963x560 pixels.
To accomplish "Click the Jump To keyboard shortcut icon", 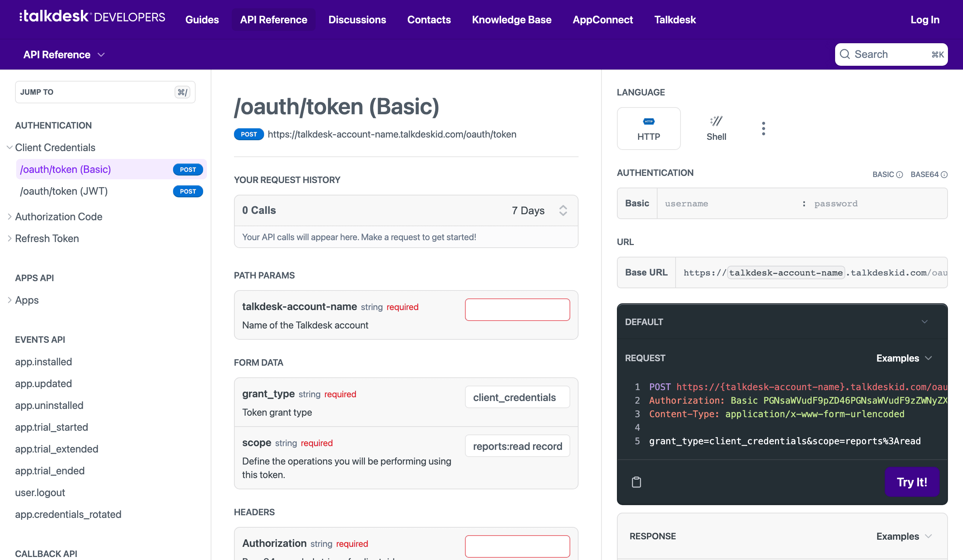I will [182, 92].
